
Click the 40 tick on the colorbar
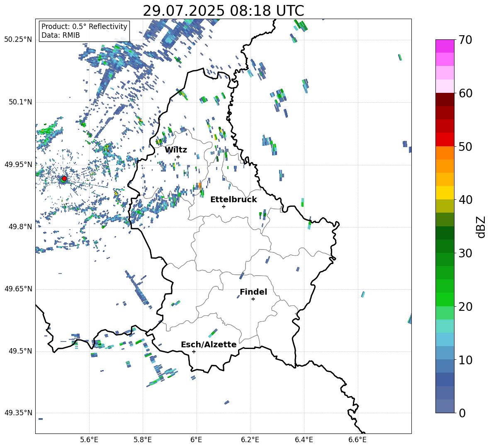click(466, 200)
